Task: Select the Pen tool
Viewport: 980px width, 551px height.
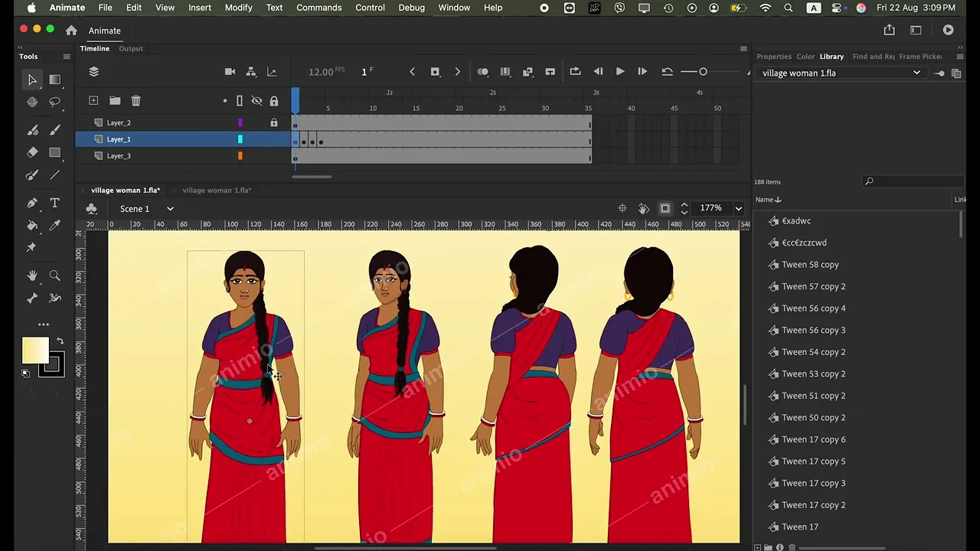Action: (32, 203)
